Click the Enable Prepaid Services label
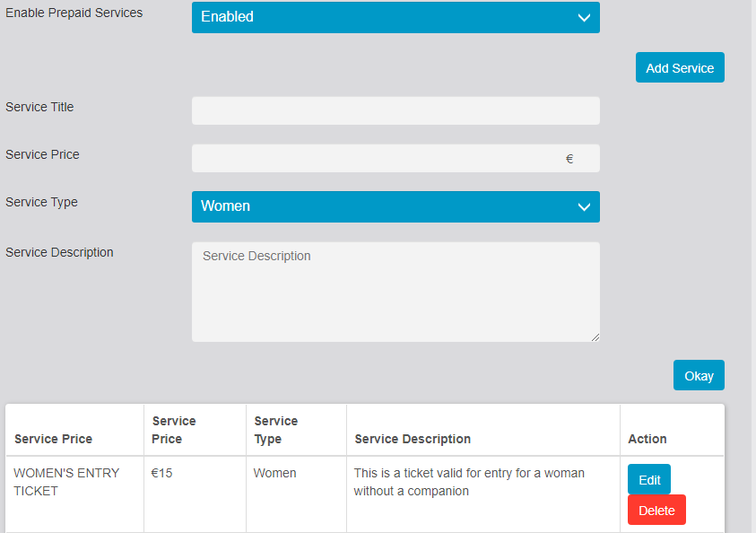This screenshot has height=533, width=756. [x=74, y=13]
